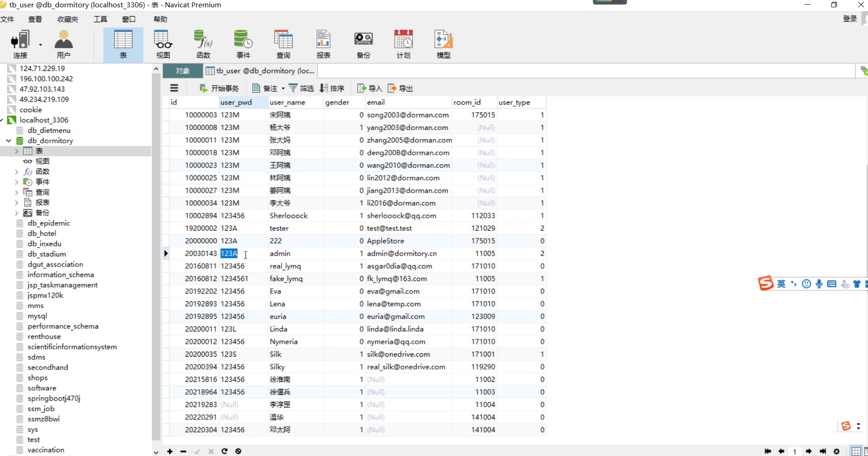Open the dropdown arrow next to 备注
The height and width of the screenshot is (456, 868).
pyautogui.click(x=283, y=88)
